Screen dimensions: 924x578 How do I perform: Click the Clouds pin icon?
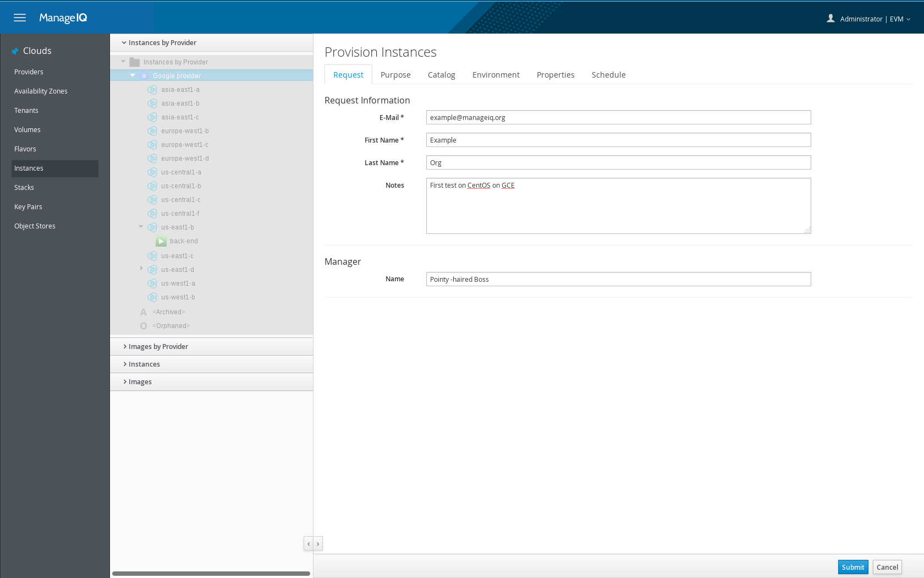coord(15,51)
